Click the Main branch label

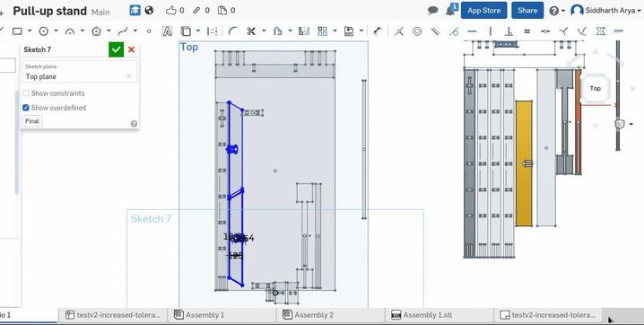100,12
